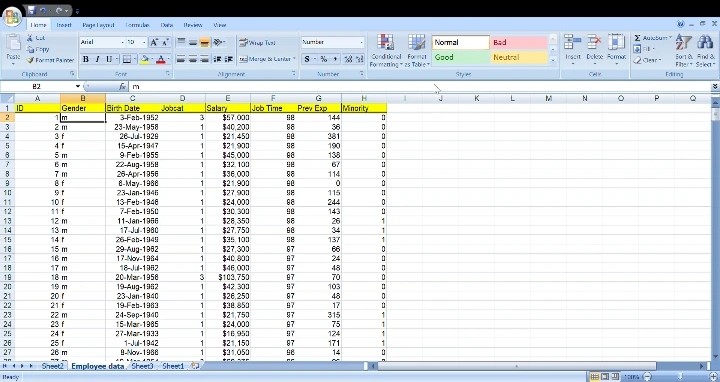Switch to the Sheet3 worksheet tab

142,366
